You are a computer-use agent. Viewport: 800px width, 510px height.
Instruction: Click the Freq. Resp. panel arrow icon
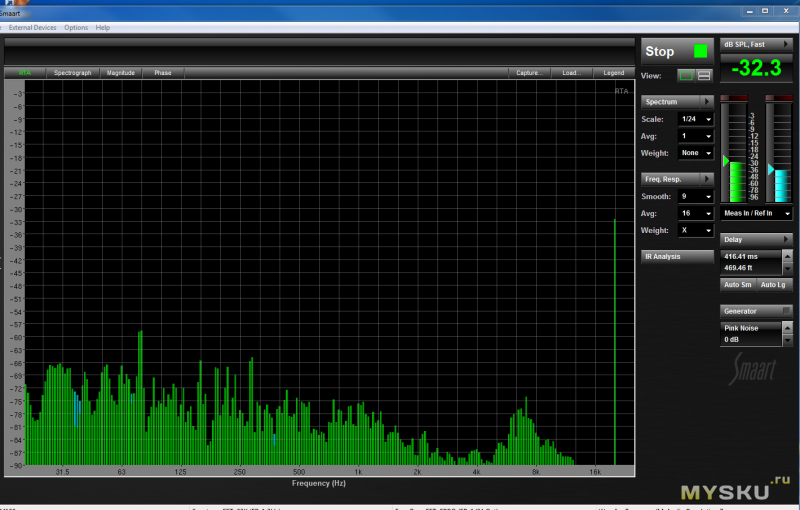pyautogui.click(x=707, y=179)
